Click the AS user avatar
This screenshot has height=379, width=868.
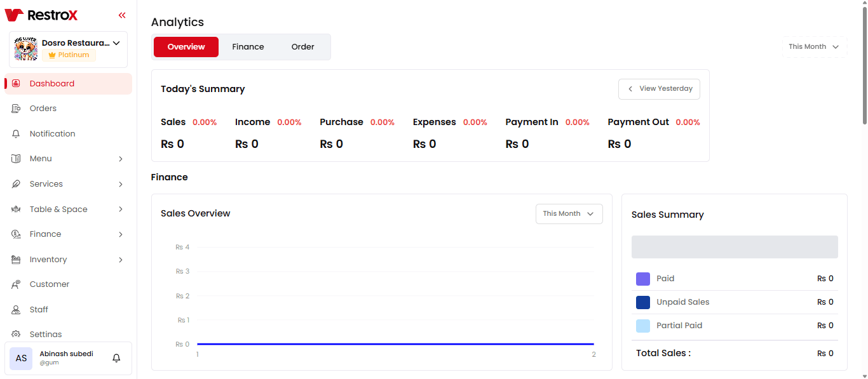coord(21,358)
